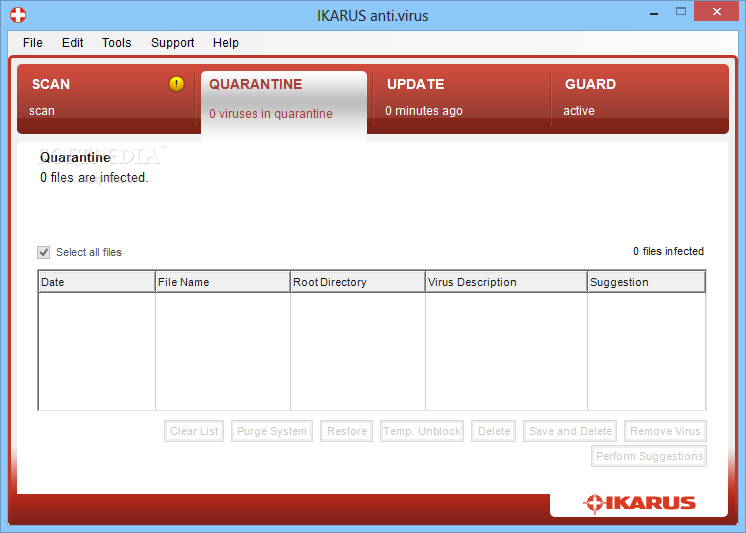Image resolution: width=746 pixels, height=533 pixels.
Task: Click the yellow warning icon on SCAN tab
Action: click(x=176, y=84)
